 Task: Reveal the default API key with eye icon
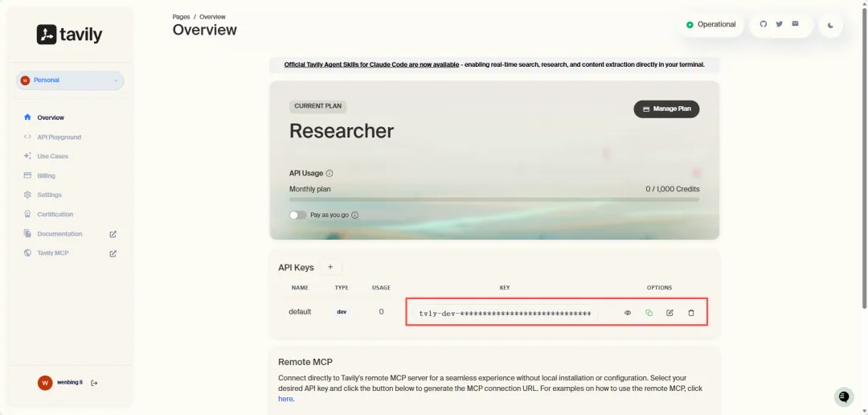pos(628,313)
